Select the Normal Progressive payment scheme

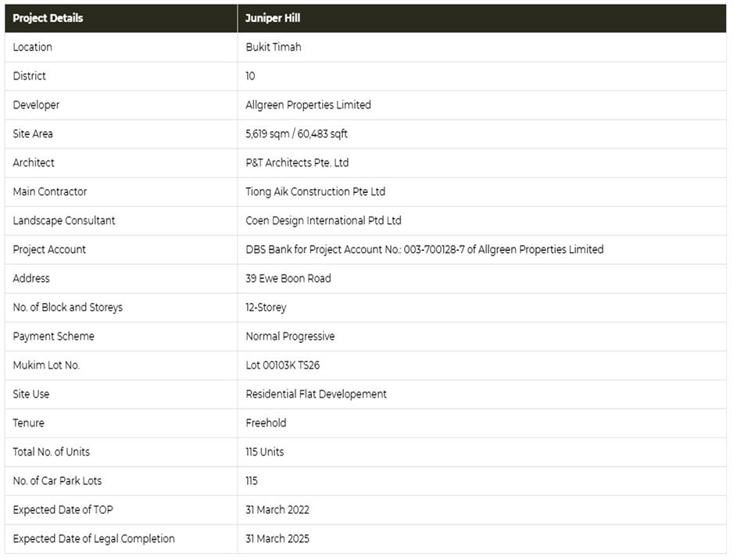(290, 336)
